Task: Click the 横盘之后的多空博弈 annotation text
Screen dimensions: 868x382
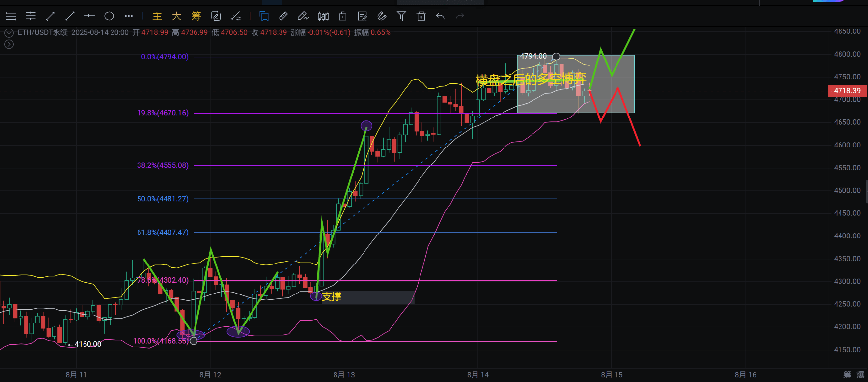Action: point(531,79)
